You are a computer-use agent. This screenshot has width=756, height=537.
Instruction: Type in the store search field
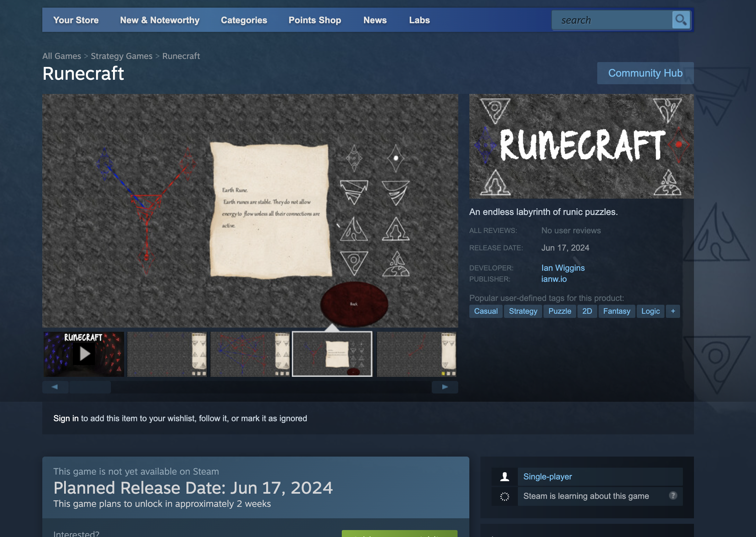click(x=612, y=20)
